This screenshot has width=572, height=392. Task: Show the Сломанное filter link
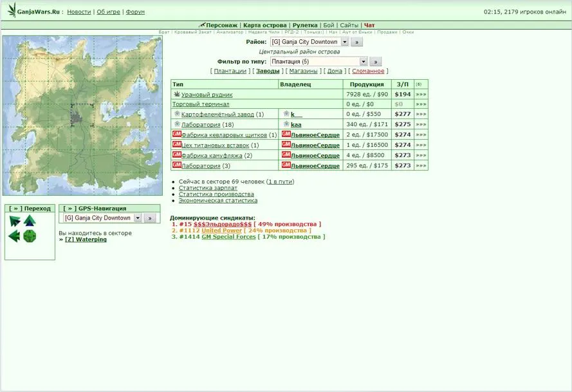point(368,71)
